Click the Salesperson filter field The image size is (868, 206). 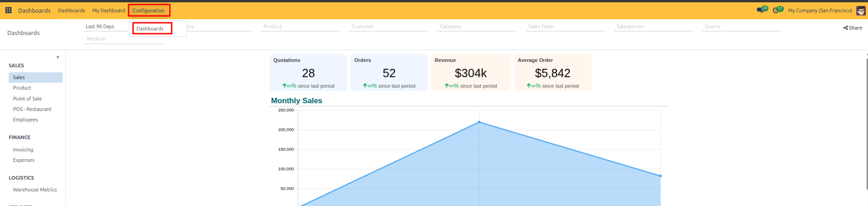tap(654, 26)
